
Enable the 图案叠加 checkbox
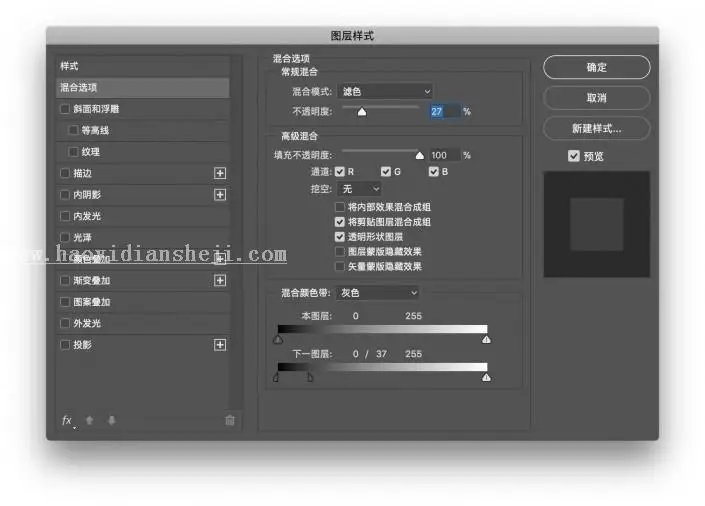click(x=65, y=302)
